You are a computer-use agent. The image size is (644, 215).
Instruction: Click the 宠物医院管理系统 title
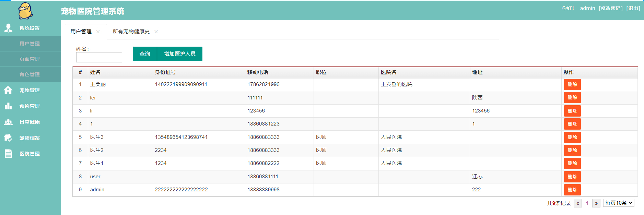93,11
